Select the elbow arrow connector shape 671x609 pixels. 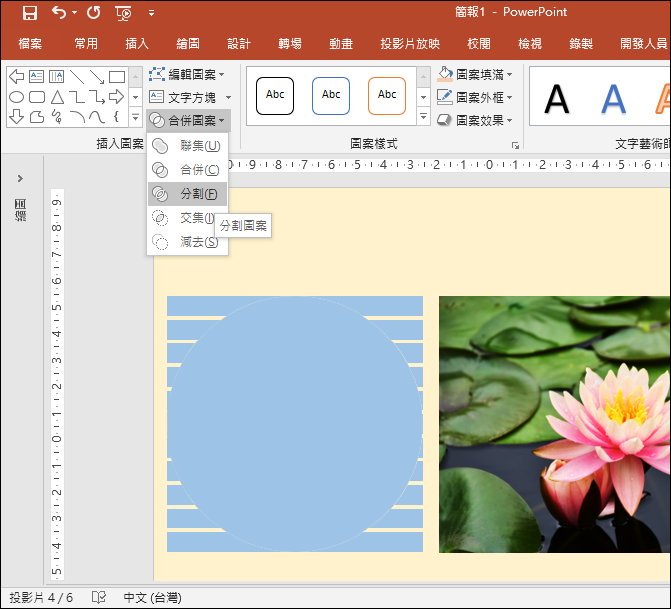click(x=97, y=97)
